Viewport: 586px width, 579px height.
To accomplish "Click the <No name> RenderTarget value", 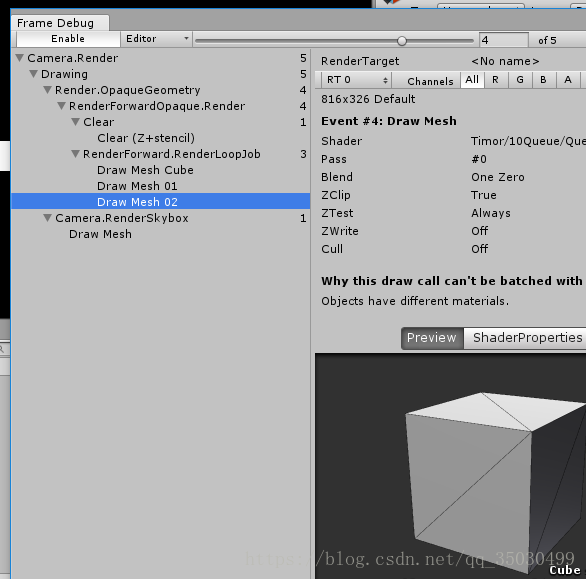I will pos(505,61).
